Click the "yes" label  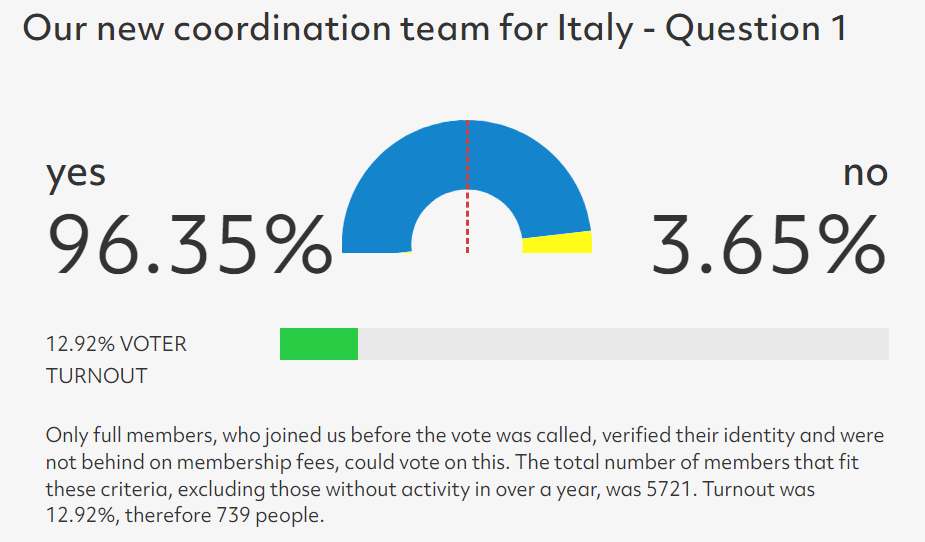(76, 174)
